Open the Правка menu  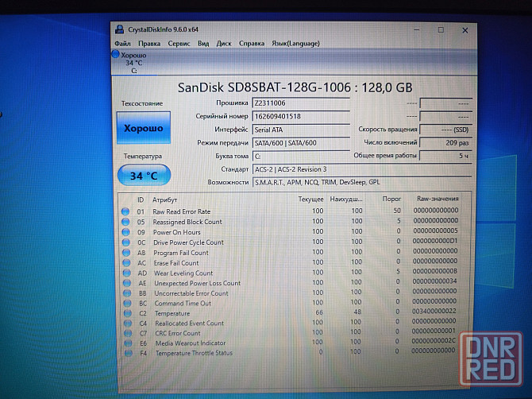149,44
